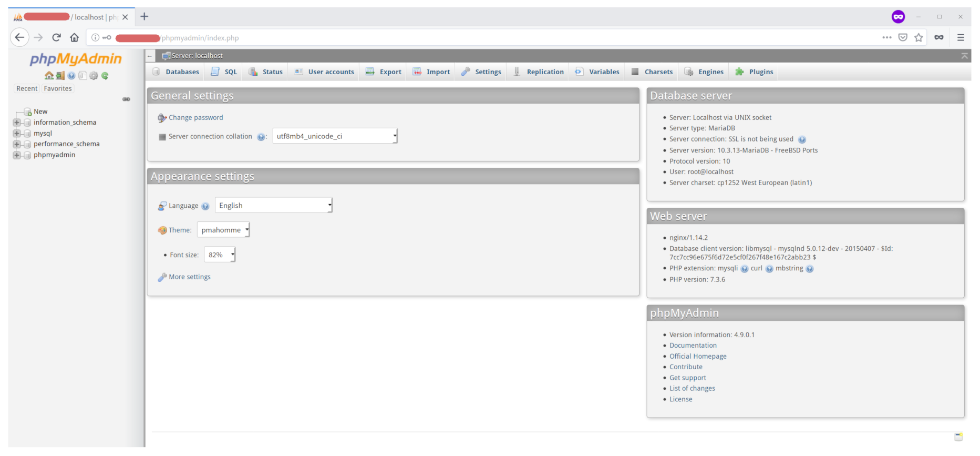Bookmark this page with the star icon
This screenshot has width=980, height=456.
pos(919,37)
